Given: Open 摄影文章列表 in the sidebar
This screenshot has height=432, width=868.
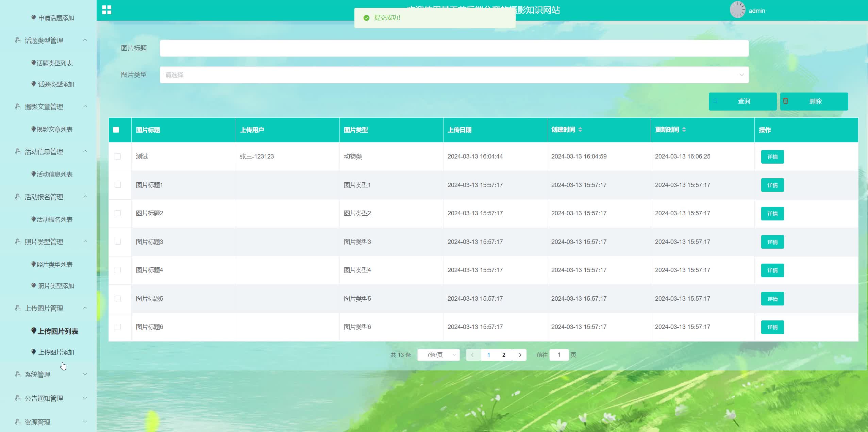Looking at the screenshot, I should coord(54,129).
